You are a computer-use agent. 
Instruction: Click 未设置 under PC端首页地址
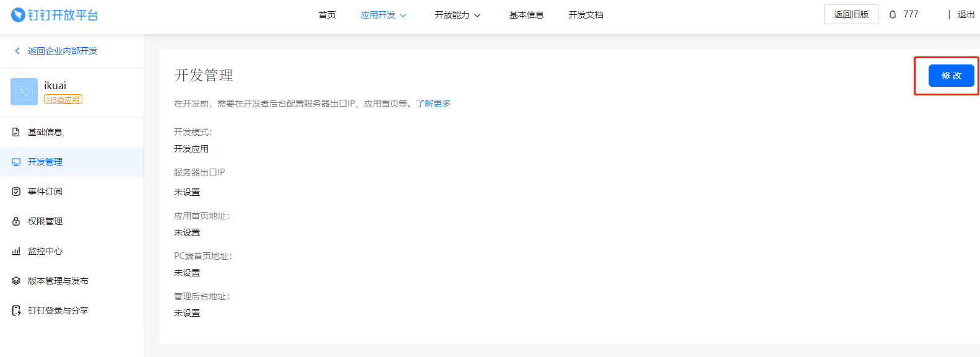point(187,273)
